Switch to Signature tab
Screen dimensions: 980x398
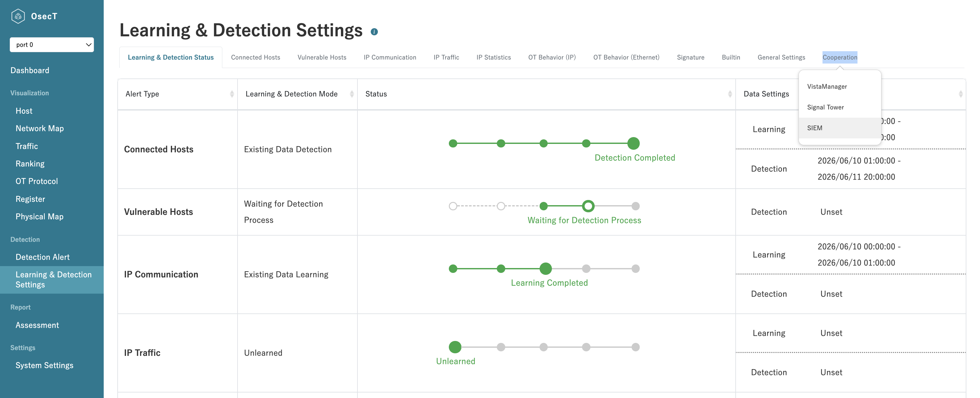(x=690, y=57)
